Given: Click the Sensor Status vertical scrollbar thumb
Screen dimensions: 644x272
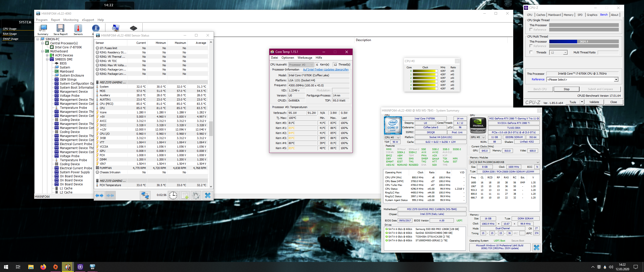Looking at the screenshot, I should point(211,128).
